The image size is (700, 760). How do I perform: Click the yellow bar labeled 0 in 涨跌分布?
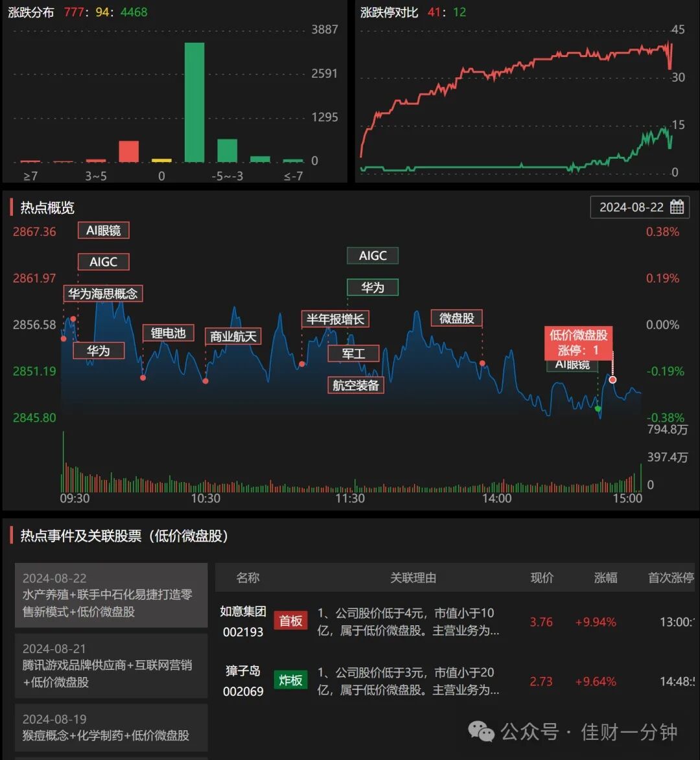pos(161,161)
